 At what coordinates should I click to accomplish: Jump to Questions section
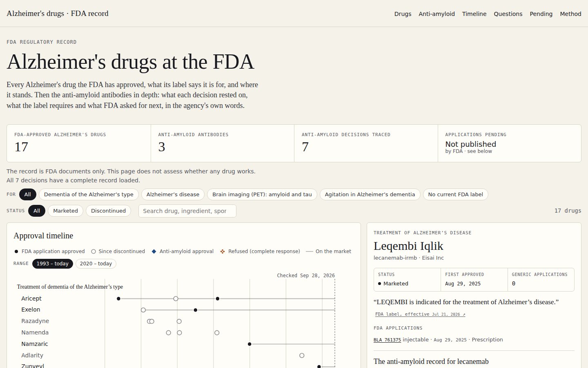[x=508, y=14]
